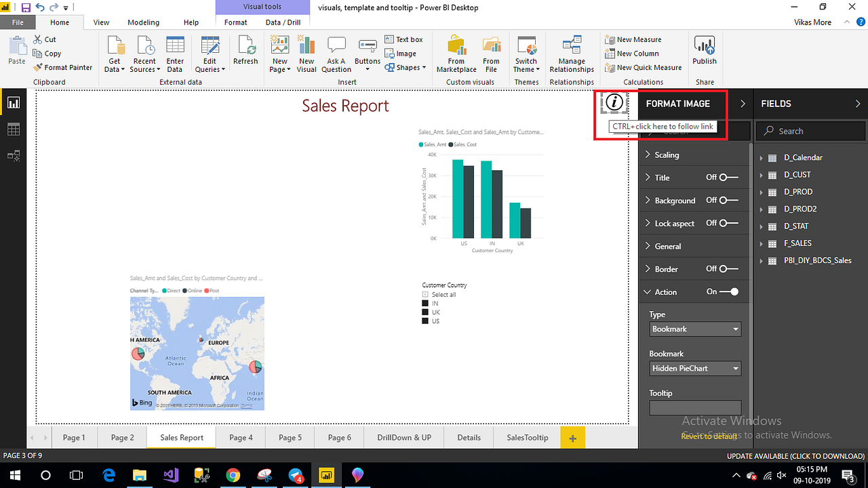Click inside the Tooltip input field

(x=694, y=407)
